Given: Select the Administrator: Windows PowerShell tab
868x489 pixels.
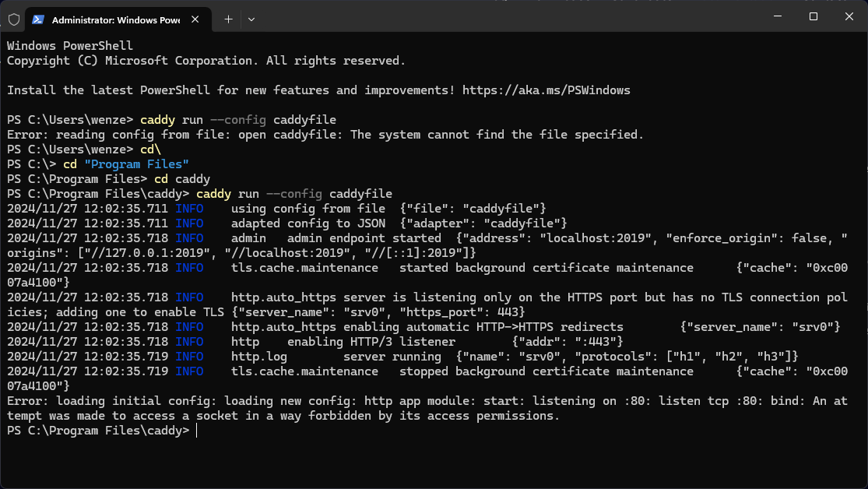Looking at the screenshot, I should (115, 19).
